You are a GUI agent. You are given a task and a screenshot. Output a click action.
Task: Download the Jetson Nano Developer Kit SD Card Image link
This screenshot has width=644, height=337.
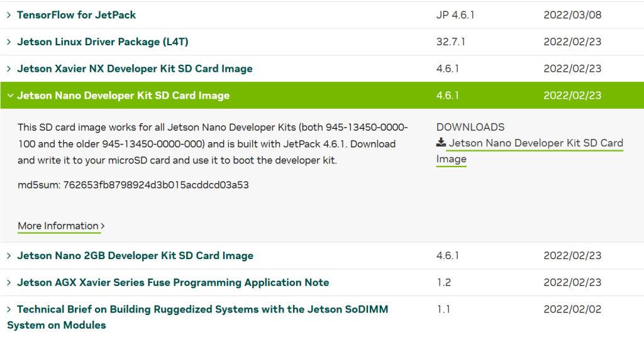535,143
